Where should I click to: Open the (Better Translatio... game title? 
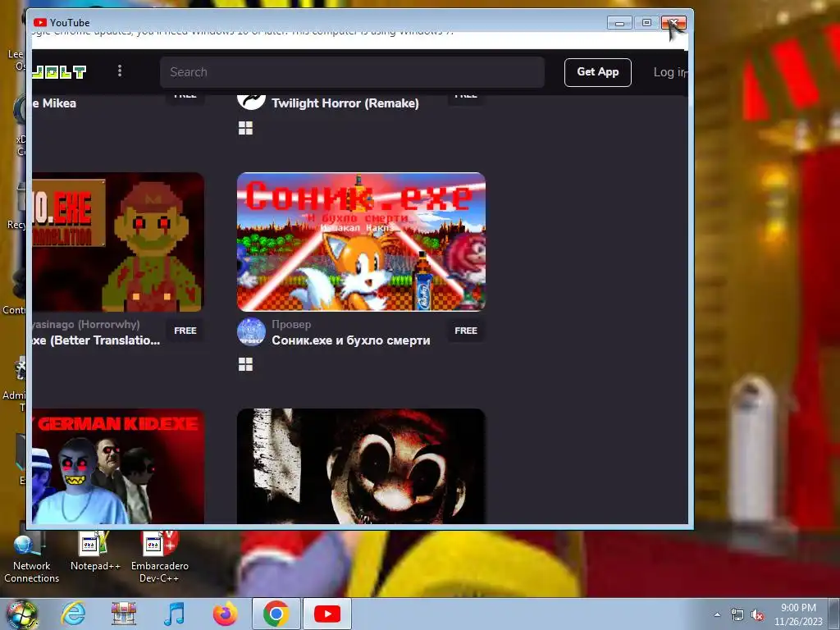pyautogui.click(x=97, y=340)
